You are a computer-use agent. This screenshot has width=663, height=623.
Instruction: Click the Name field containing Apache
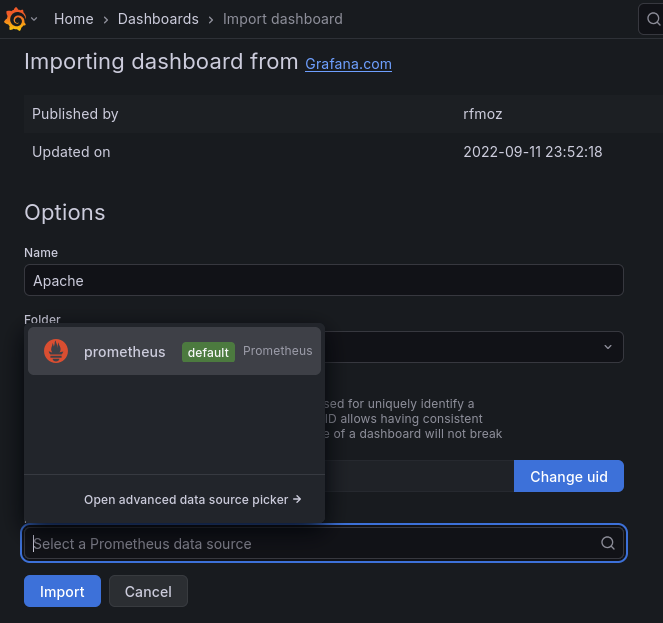[x=324, y=280]
